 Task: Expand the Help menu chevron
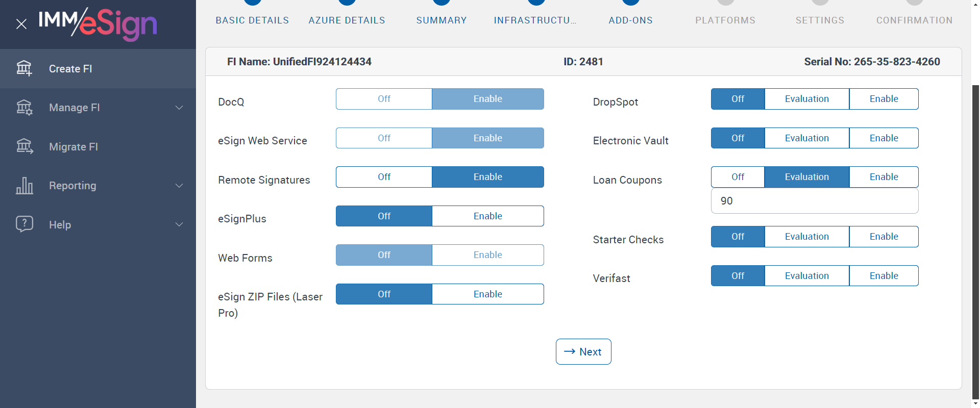click(179, 224)
